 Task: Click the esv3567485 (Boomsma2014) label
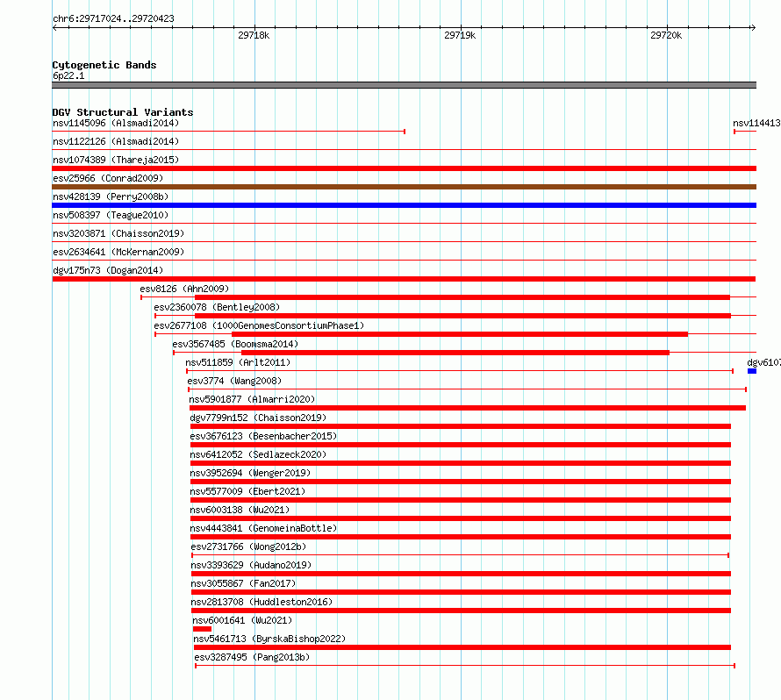point(235,344)
